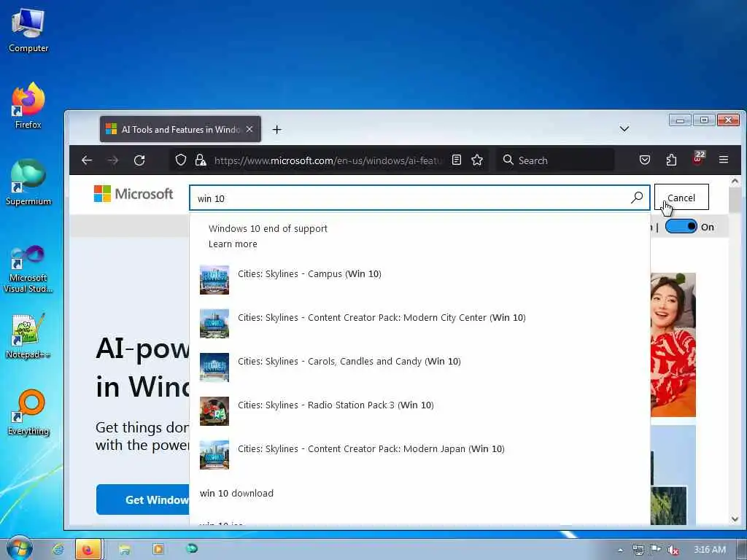
Task: Submit search with the magnifier icon
Action: click(637, 197)
